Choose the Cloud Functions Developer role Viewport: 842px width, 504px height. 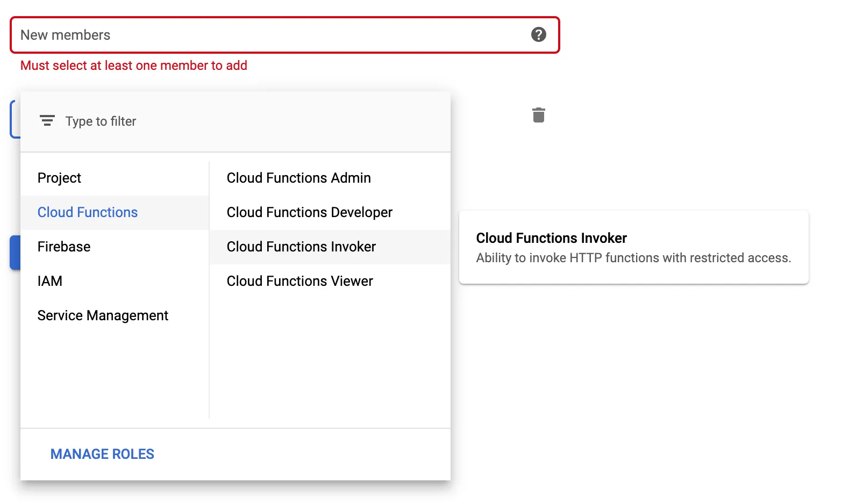[x=309, y=212]
